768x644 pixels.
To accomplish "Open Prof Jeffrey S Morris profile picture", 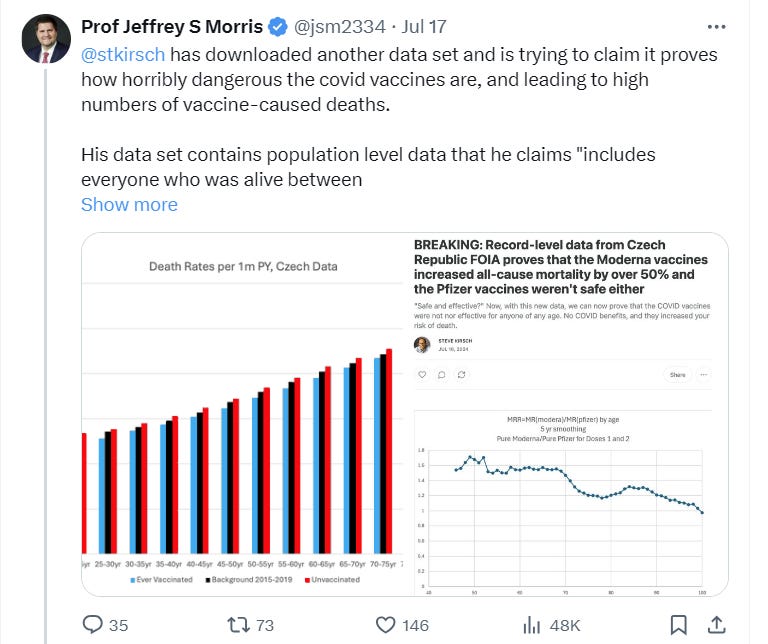I will point(47,38).
